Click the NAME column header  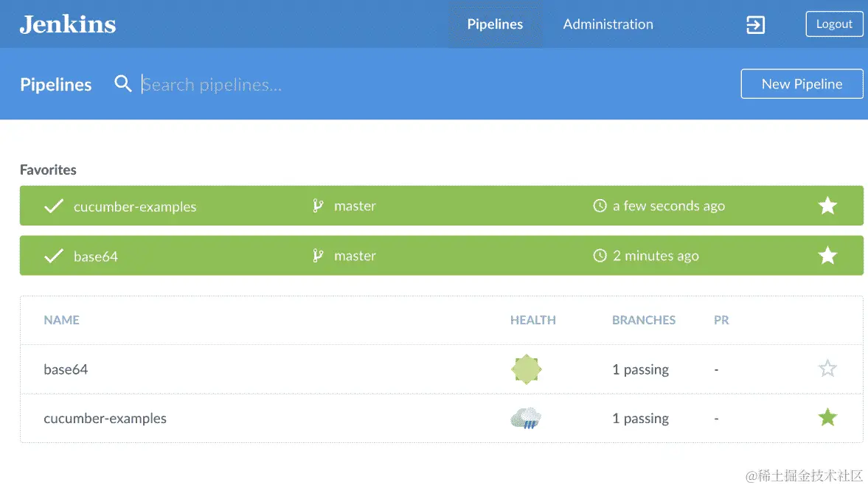tap(61, 321)
